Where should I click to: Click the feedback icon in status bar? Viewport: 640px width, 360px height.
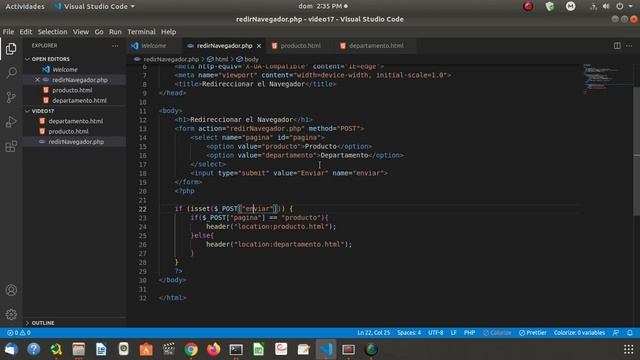(x=616, y=333)
